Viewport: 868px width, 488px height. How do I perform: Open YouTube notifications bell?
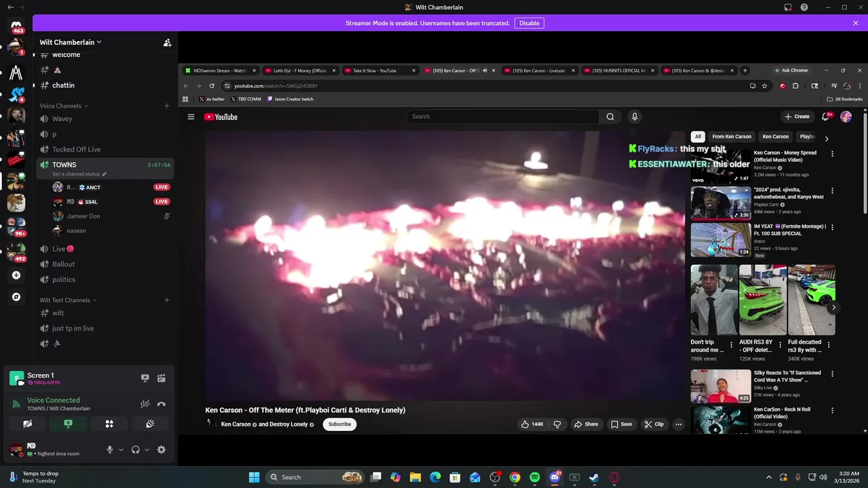[x=825, y=117]
